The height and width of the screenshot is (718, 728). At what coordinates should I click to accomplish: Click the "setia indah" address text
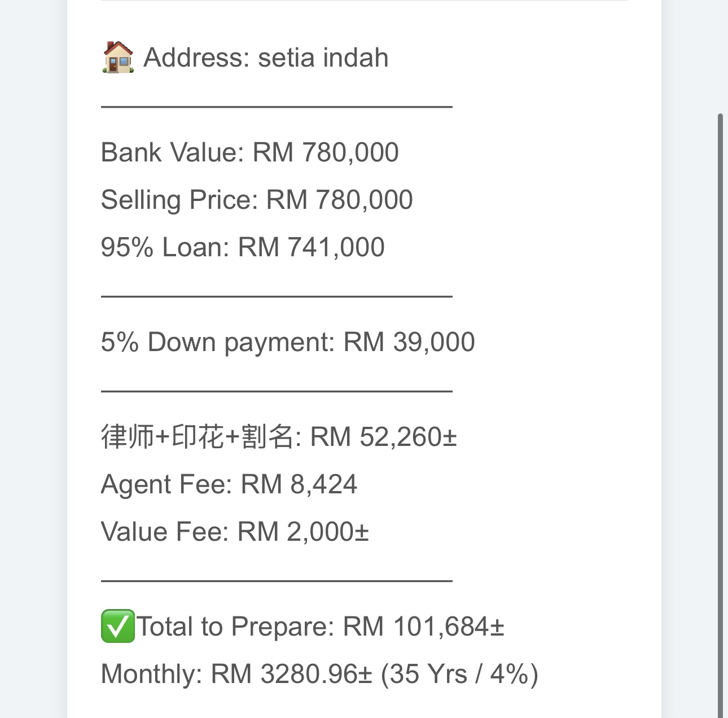(x=323, y=58)
